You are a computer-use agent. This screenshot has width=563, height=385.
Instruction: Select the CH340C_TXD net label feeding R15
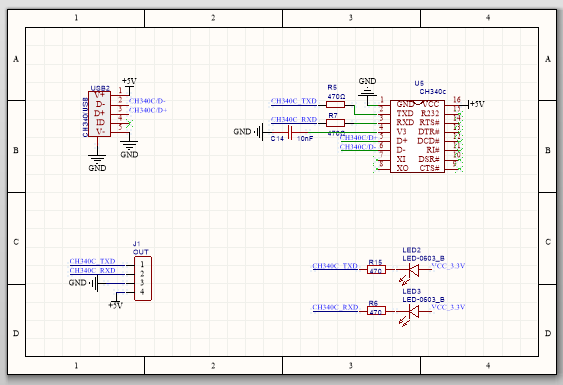(x=335, y=266)
